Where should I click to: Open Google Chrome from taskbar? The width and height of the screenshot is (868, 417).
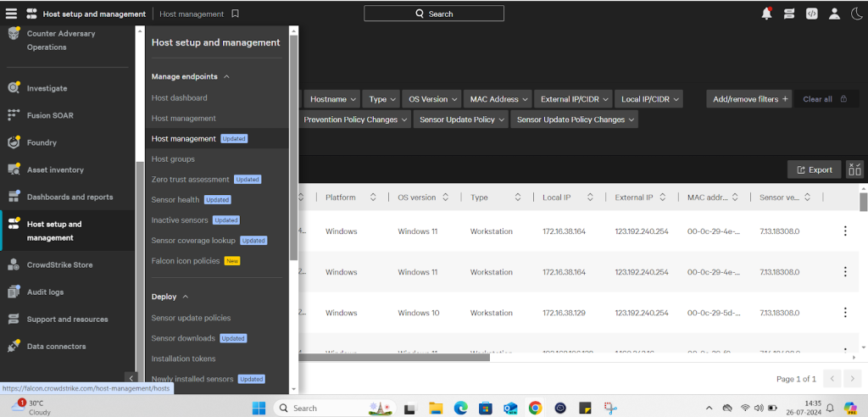click(x=535, y=409)
